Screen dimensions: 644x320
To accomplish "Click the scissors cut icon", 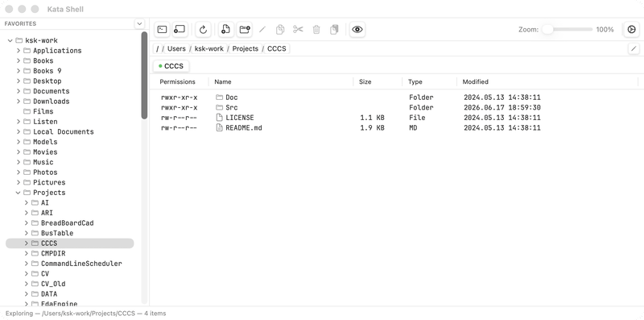I will [x=298, y=29].
